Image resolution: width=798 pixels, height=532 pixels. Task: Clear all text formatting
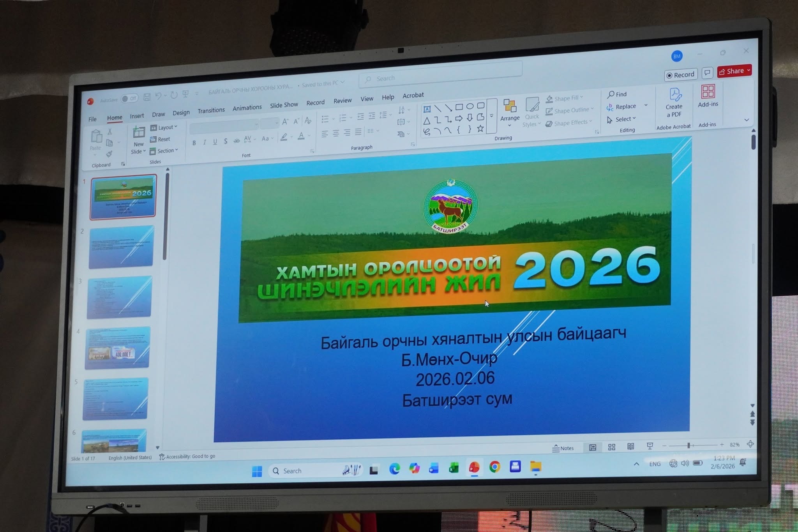pos(308,120)
